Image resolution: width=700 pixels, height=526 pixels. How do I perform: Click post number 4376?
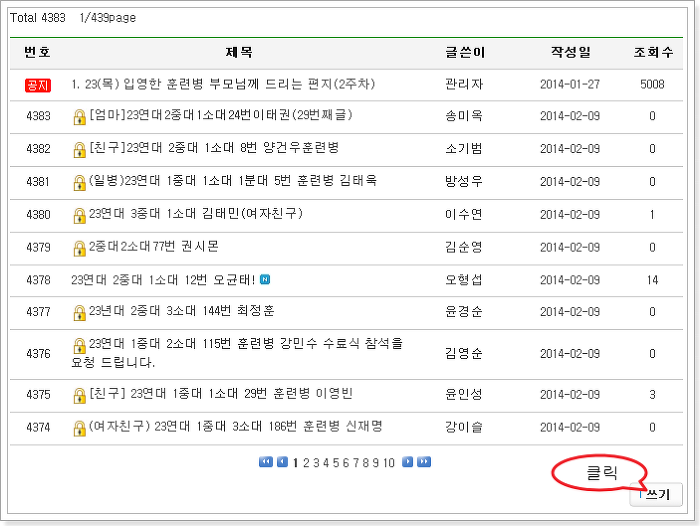point(38,354)
